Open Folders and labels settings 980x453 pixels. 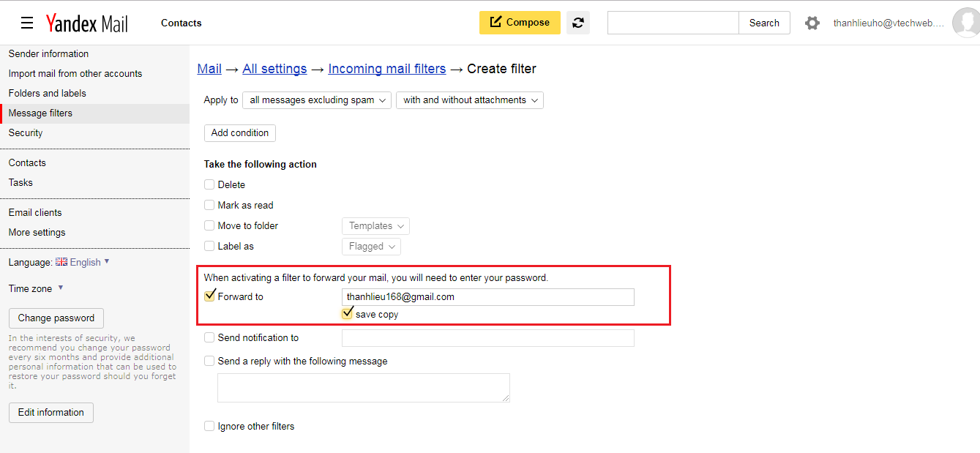coord(48,94)
